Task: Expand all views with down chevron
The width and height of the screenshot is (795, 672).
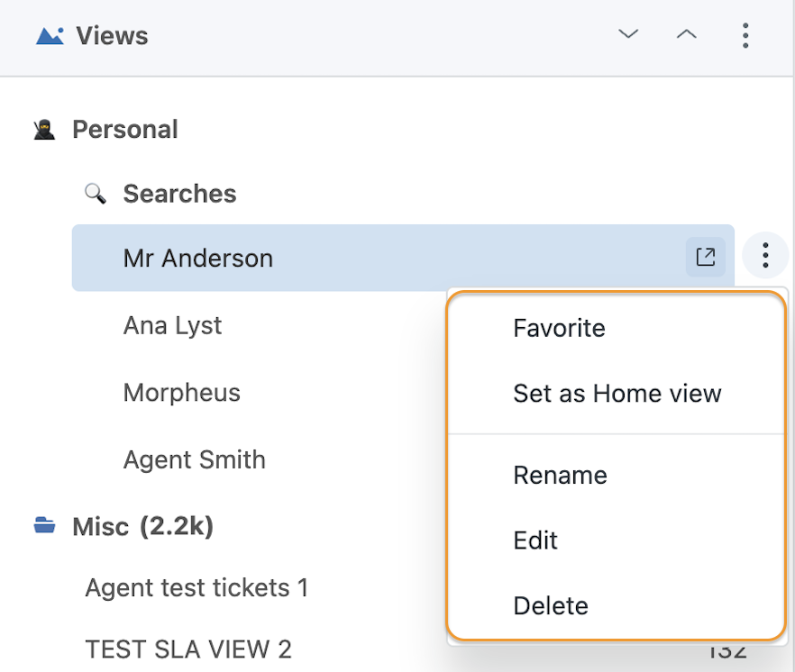Action: point(628,34)
